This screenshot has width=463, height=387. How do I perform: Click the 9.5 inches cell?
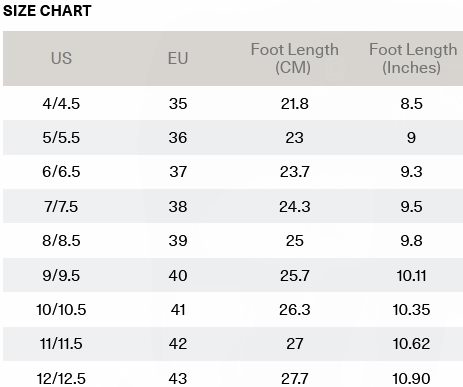pos(412,207)
